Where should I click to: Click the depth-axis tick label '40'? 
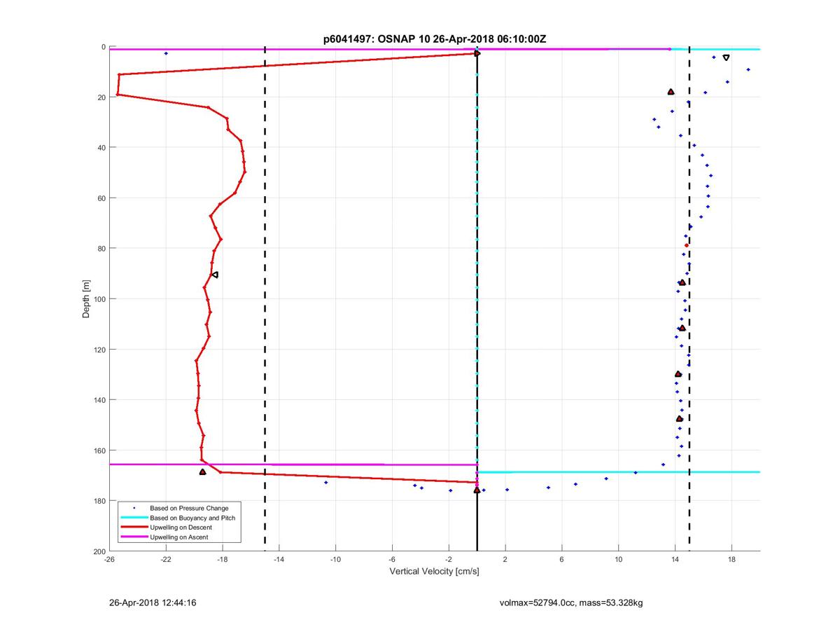point(101,148)
